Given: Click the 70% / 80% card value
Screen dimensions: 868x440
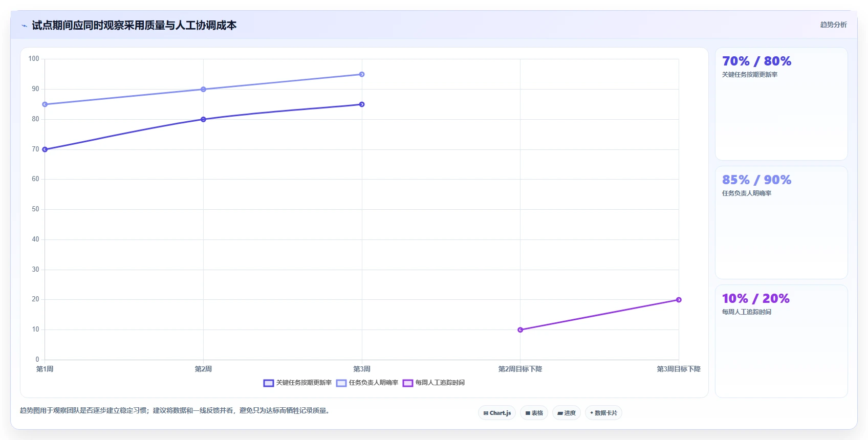Looking at the screenshot, I should 756,61.
